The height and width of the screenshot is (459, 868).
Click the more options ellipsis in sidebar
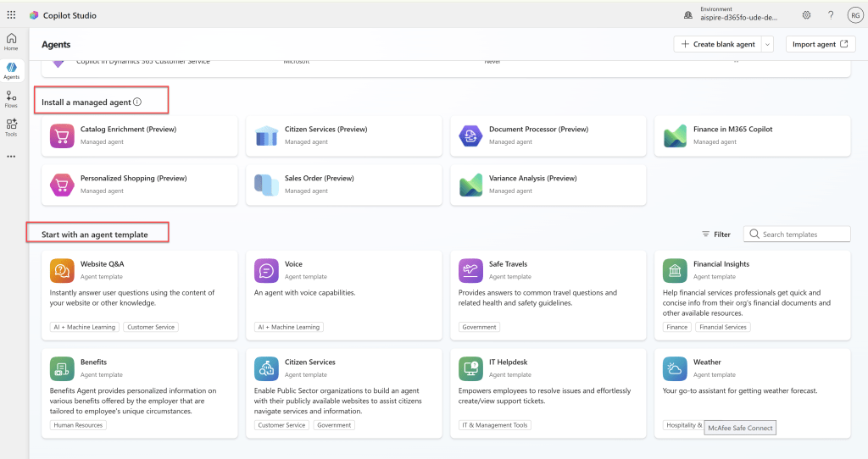pos(11,156)
